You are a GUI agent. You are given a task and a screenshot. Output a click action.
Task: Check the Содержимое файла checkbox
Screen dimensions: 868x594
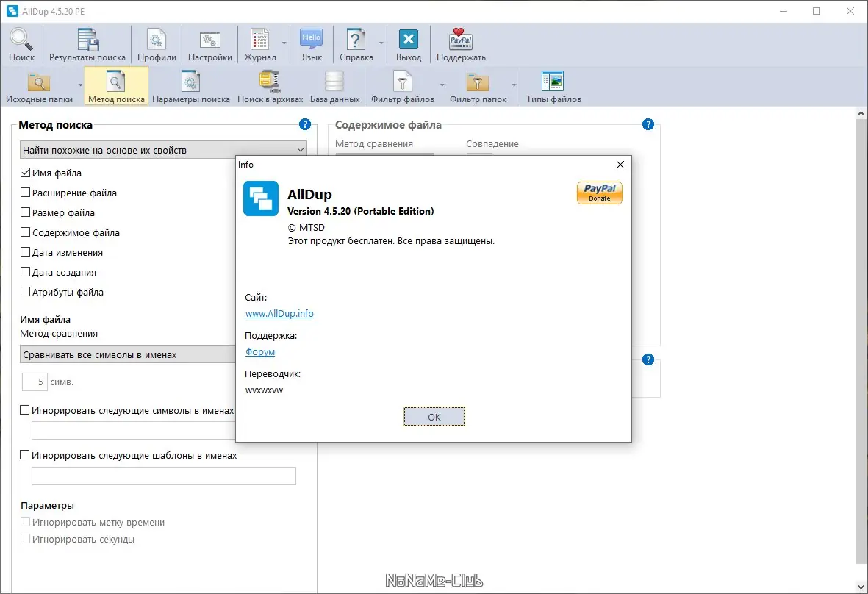point(25,232)
